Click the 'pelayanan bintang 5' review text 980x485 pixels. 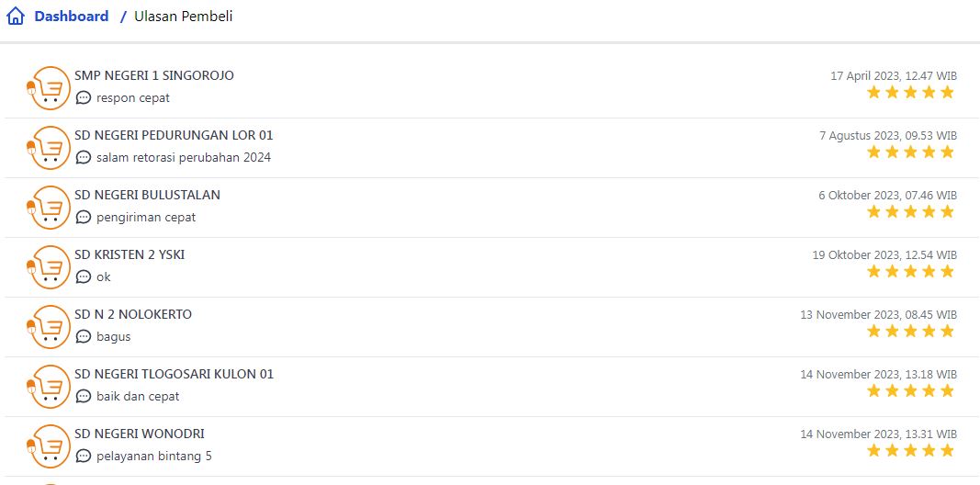pos(154,456)
